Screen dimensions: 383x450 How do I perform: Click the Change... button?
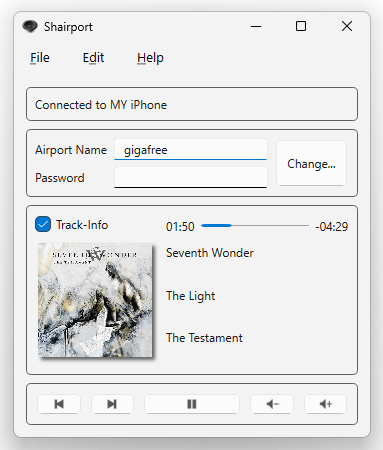point(311,163)
